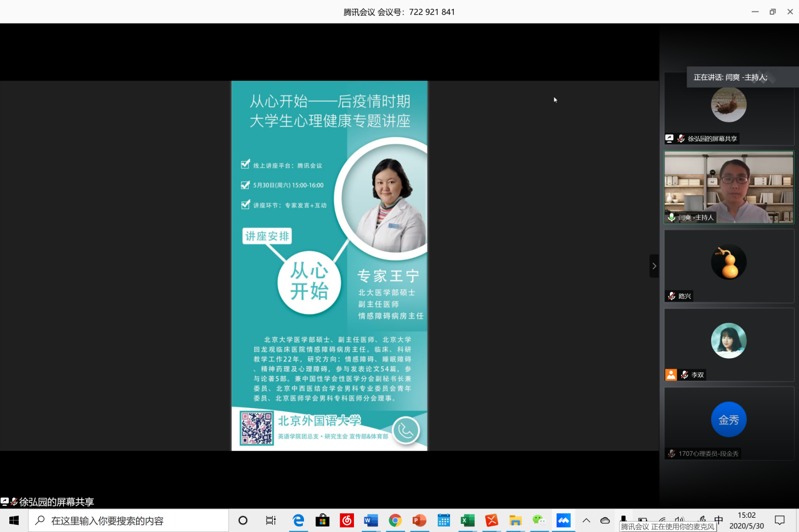Viewport: 799px width, 532px height.
Task: Click the Windows search input box
Action: pos(129,520)
